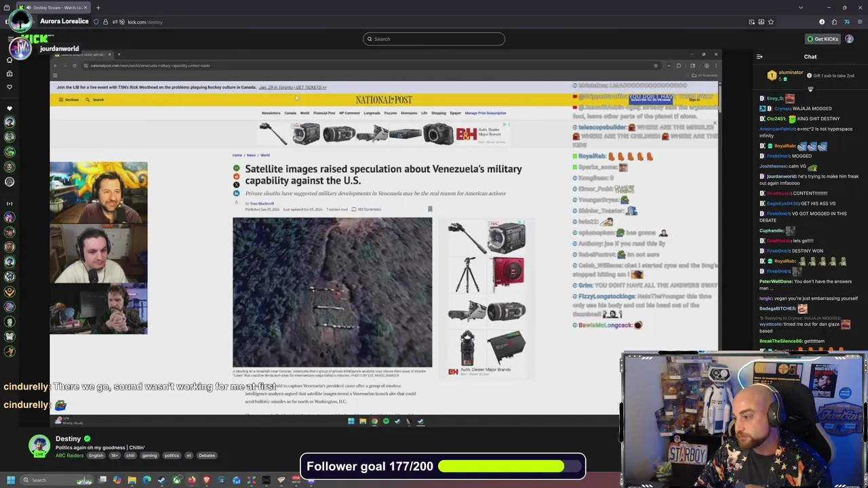
Task: Close the Destiny Stream tab
Action: click(x=85, y=7)
